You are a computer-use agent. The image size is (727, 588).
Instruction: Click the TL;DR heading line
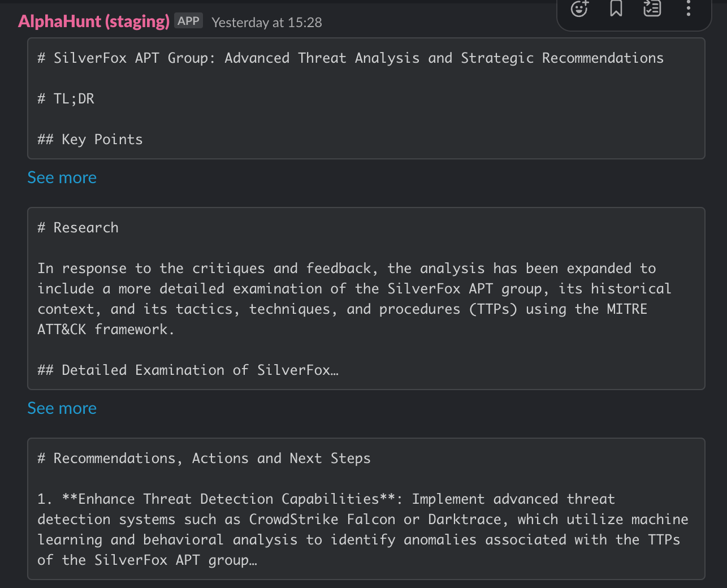click(66, 99)
